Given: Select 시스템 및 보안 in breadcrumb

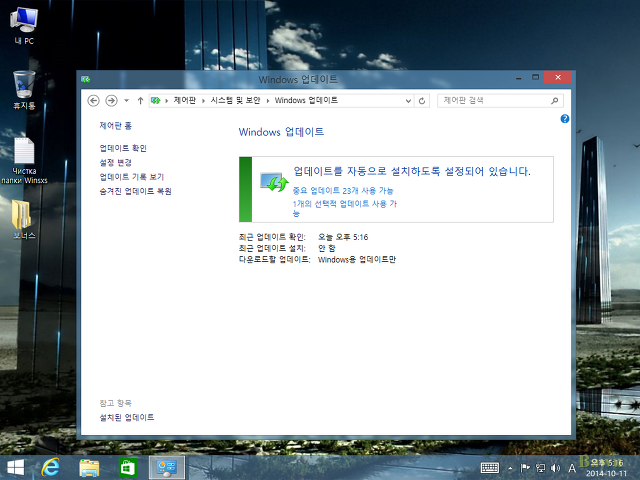Looking at the screenshot, I should pyautogui.click(x=235, y=100).
